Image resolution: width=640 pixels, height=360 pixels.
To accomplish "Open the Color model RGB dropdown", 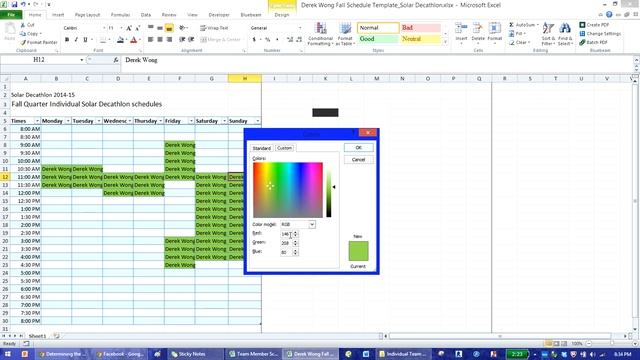I will [312, 224].
